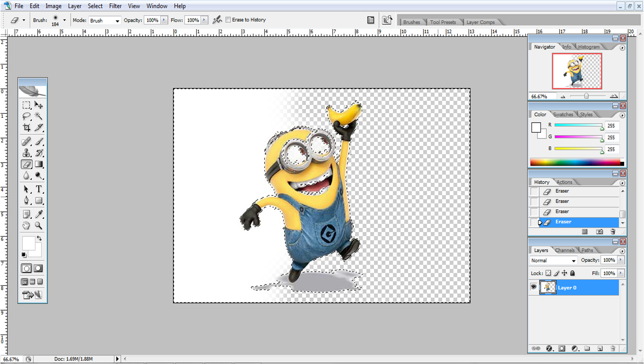Switch to the Channels tab
This screenshot has height=364, width=644.
[x=565, y=250]
